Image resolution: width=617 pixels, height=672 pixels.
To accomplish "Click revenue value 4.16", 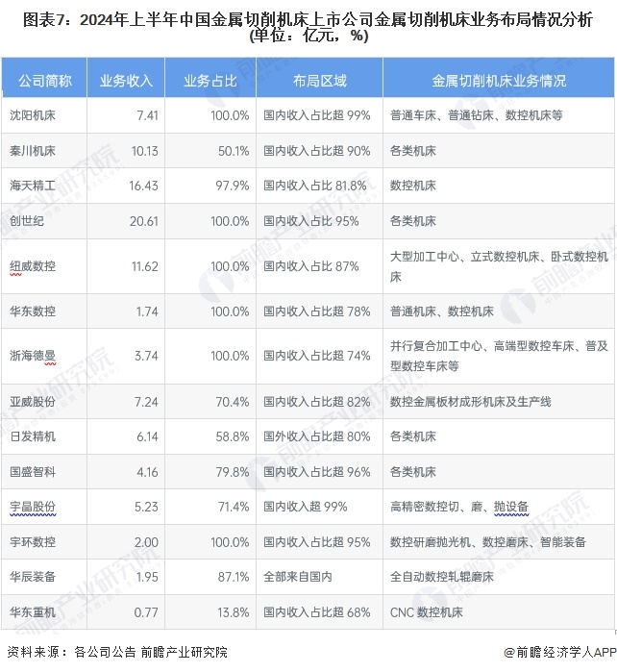I will pos(147,472).
